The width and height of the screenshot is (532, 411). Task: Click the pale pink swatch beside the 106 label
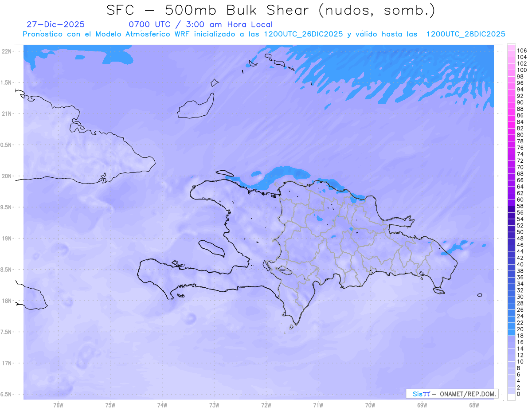click(x=511, y=47)
